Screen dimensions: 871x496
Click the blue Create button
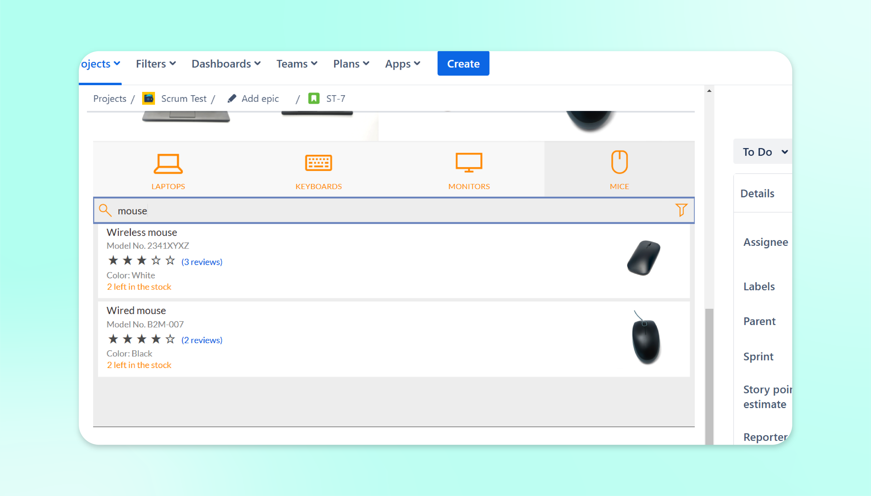point(463,63)
